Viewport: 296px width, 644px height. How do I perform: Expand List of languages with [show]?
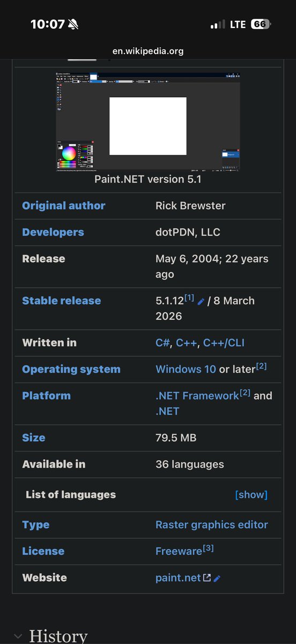click(x=251, y=495)
